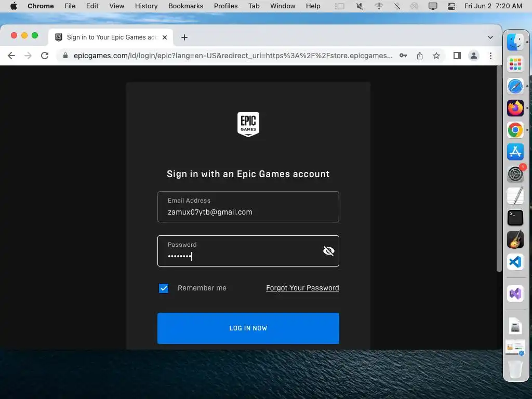The image size is (532, 399).
Task: Open the Window menu
Action: coord(283,6)
